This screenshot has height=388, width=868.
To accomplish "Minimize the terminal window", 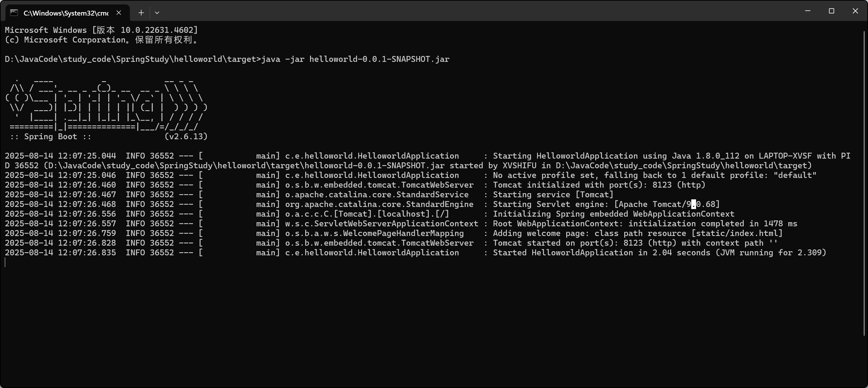I will click(x=808, y=11).
